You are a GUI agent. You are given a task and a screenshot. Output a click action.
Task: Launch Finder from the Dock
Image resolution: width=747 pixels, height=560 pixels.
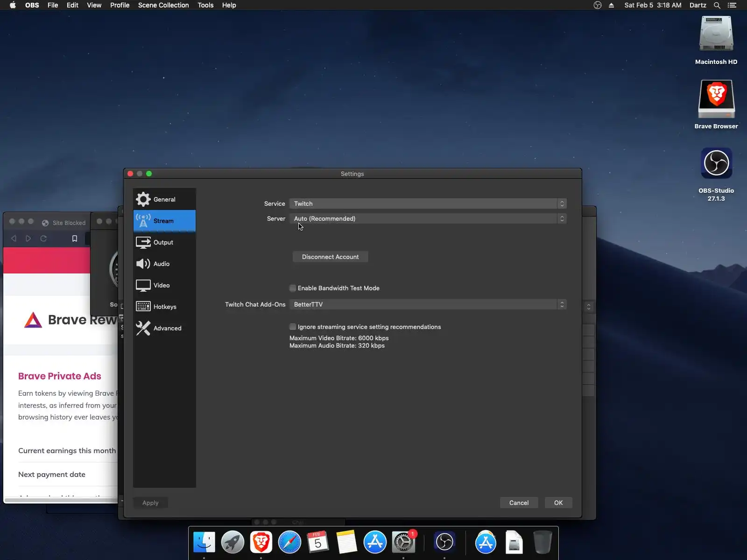pyautogui.click(x=204, y=542)
